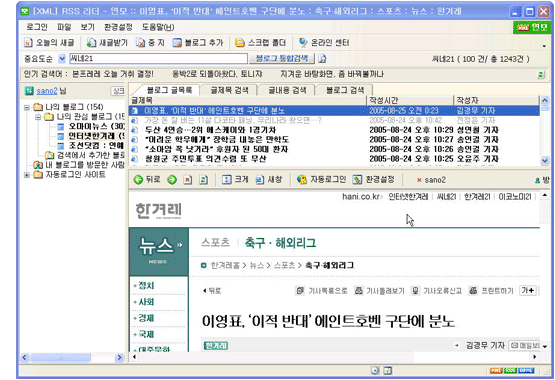Screen dimensions: 555x380
Task: Open the toolbar overflow arrow
Action: (x=544, y=46)
